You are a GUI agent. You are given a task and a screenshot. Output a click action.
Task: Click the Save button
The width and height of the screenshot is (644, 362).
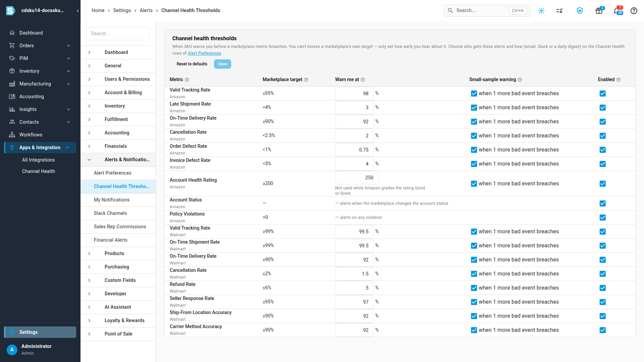222,64
